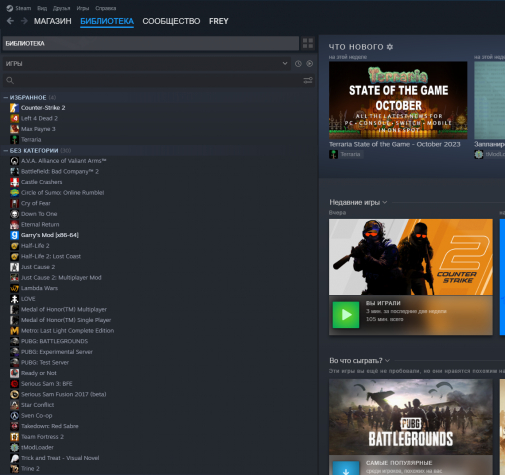
Task: Open the Steam menu
Action: (x=23, y=8)
